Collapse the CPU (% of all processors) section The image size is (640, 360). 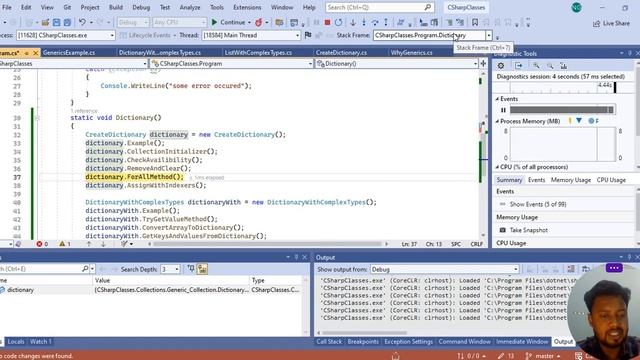[x=497, y=167]
